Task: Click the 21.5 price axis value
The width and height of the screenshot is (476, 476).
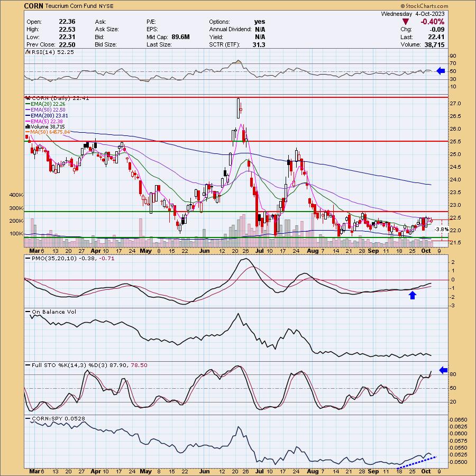Action: pos(455,243)
